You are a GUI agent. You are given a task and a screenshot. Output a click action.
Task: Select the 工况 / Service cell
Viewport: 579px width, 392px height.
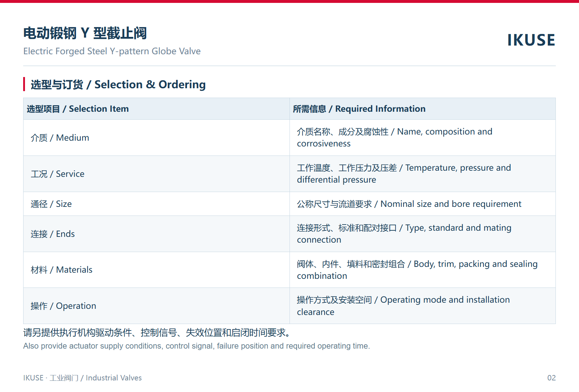(156, 174)
